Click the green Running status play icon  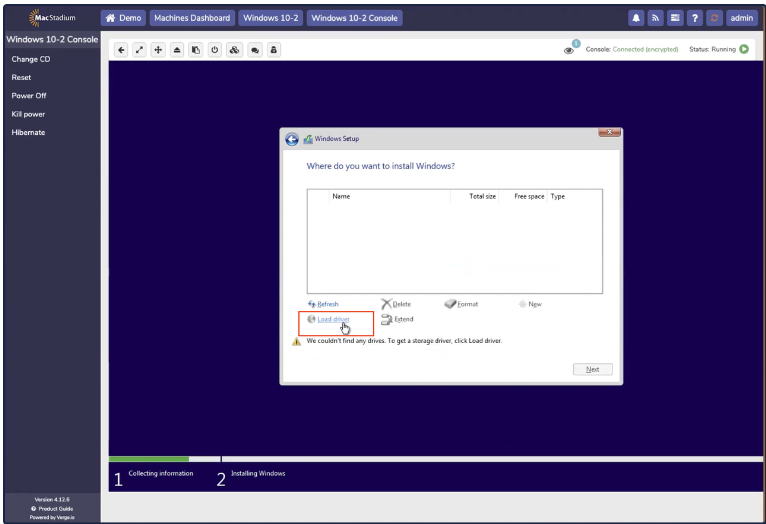pos(744,49)
